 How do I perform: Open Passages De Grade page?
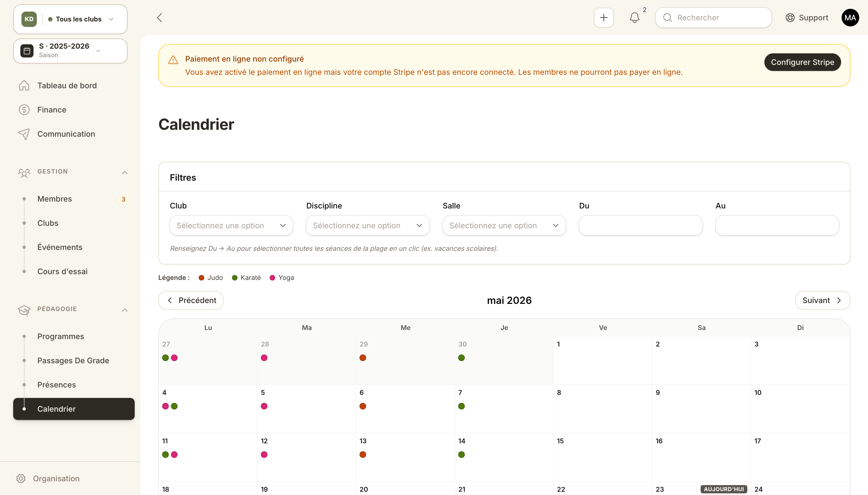click(x=74, y=360)
